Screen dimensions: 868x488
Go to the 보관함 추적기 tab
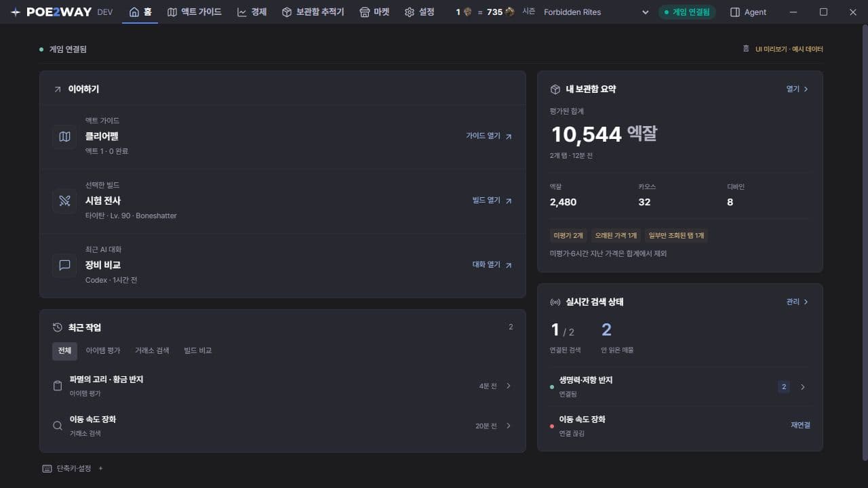(x=313, y=12)
